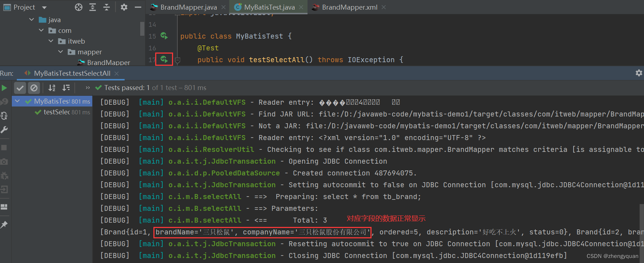Click the Restore Layout icon
The image size is (644, 263).
point(4,207)
